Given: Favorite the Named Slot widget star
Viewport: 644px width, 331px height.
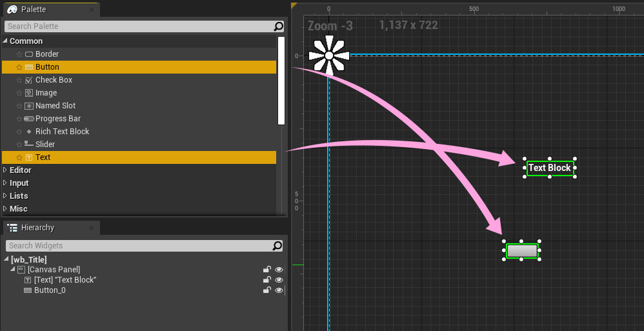Looking at the screenshot, I should click(x=19, y=106).
